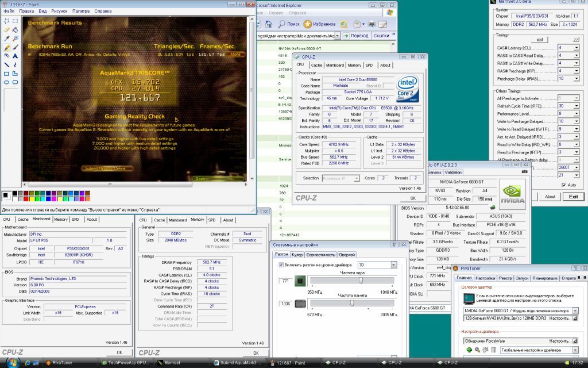Click the memory frequency value field showing 1336
This screenshot has width=588, height=368.
285,304
